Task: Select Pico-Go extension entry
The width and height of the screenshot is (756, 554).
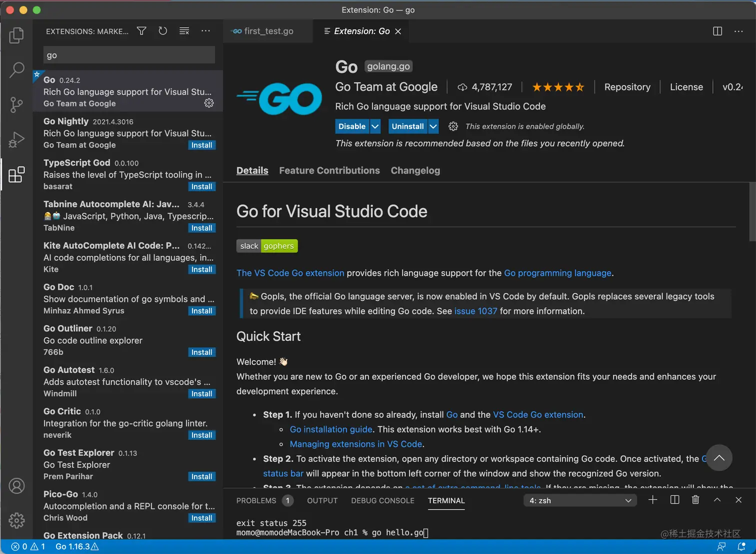Action: point(128,506)
